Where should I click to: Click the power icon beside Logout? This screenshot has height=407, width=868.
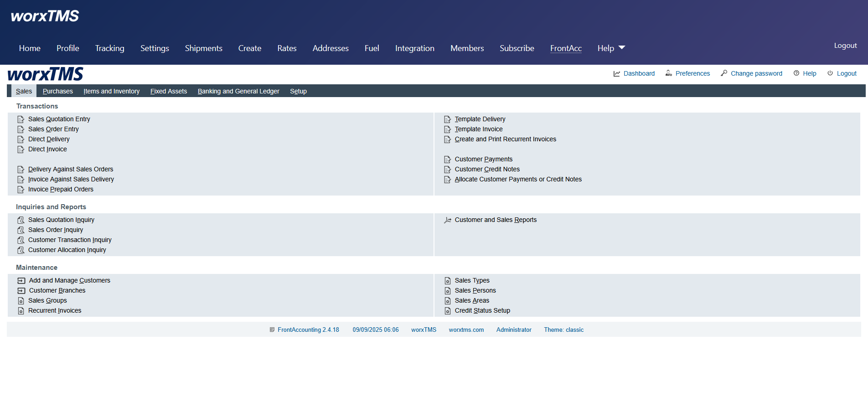pos(830,73)
